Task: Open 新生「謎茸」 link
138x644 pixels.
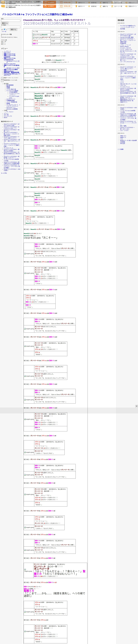Action: click(x=123, y=126)
